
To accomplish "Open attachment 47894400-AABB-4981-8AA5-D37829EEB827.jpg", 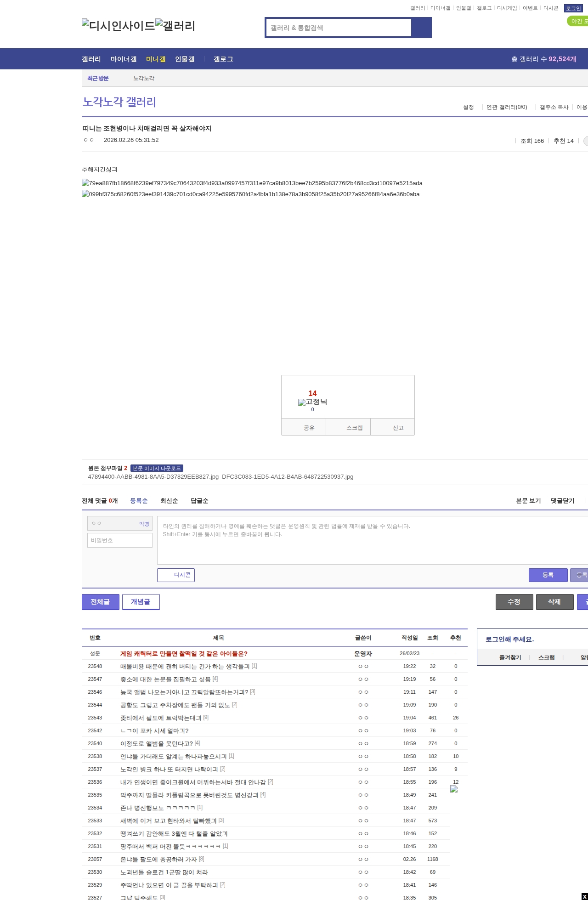I will click(x=153, y=476).
